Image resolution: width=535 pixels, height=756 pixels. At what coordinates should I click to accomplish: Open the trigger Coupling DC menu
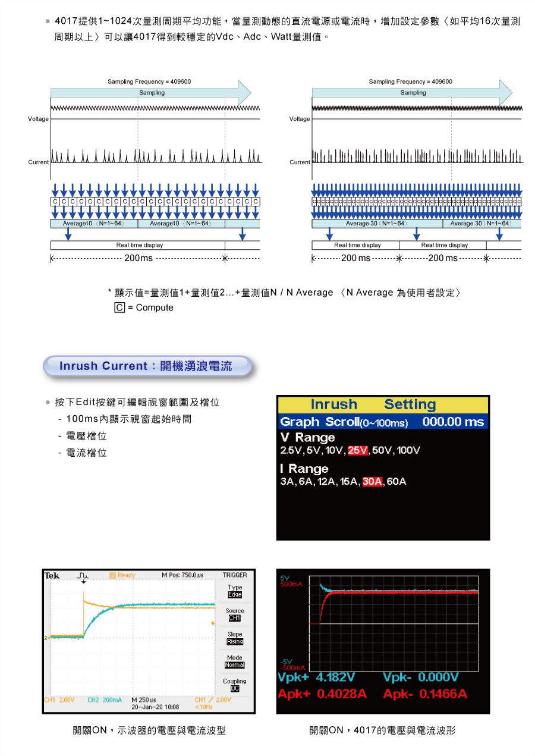coord(235,685)
